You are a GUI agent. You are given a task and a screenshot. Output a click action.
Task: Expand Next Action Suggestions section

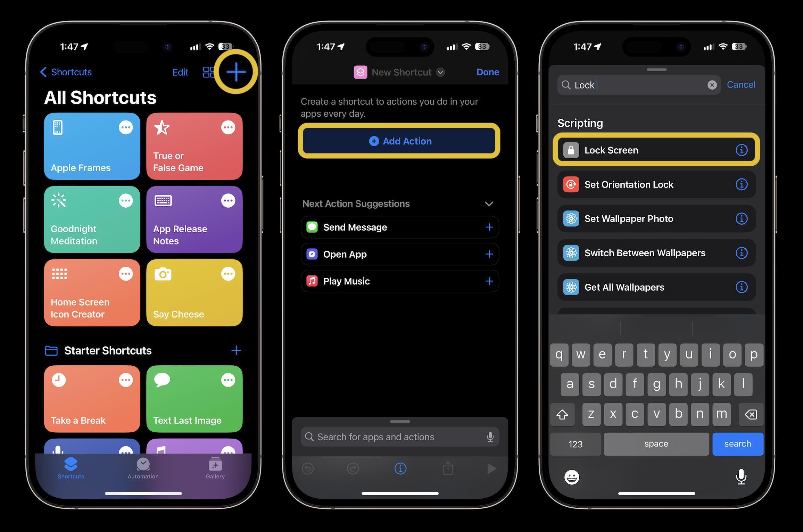pyautogui.click(x=489, y=203)
